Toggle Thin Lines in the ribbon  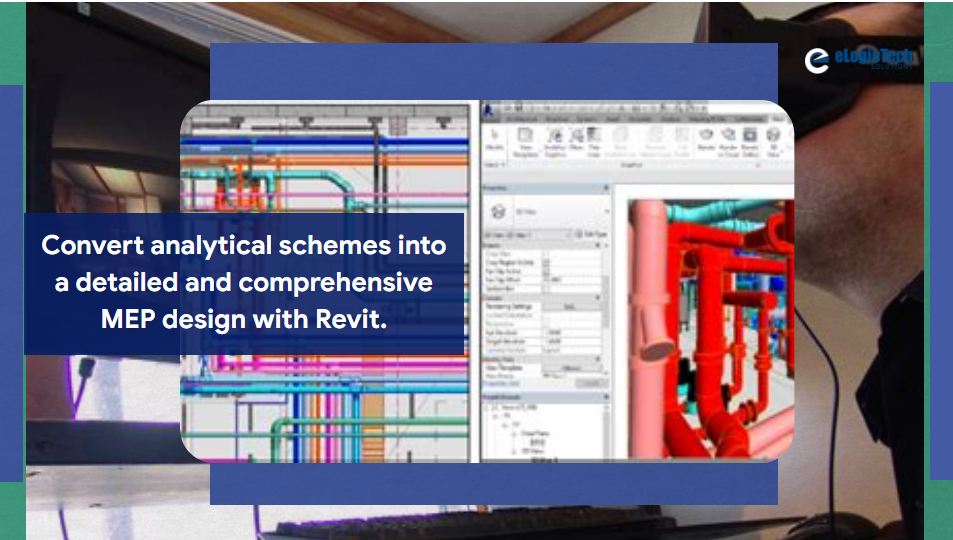594,142
